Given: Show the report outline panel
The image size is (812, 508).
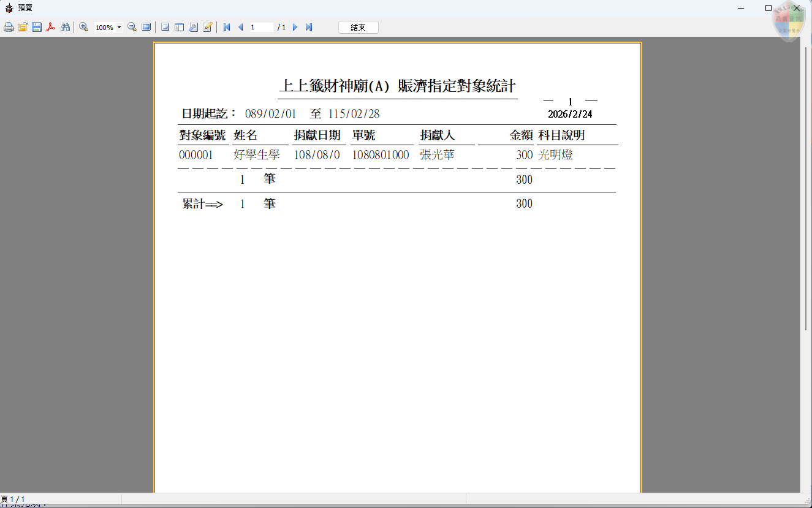Looking at the screenshot, I should pyautogui.click(x=165, y=27).
